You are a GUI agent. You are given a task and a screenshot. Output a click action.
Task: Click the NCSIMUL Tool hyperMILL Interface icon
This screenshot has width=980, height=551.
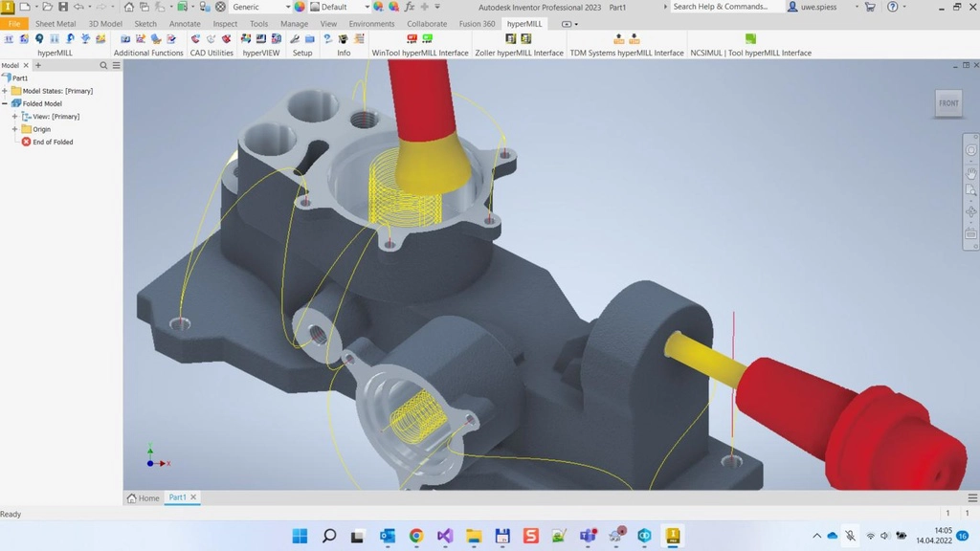750,38
